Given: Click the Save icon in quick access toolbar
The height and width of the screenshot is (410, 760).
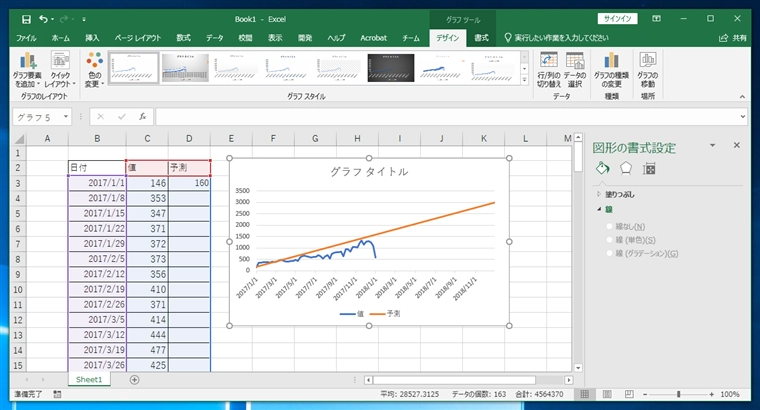Looking at the screenshot, I should point(26,19).
